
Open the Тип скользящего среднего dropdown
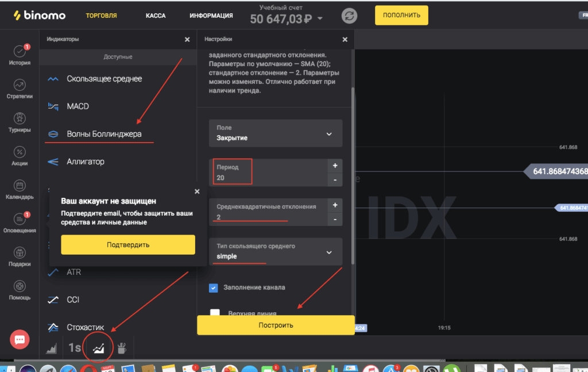[x=329, y=252]
